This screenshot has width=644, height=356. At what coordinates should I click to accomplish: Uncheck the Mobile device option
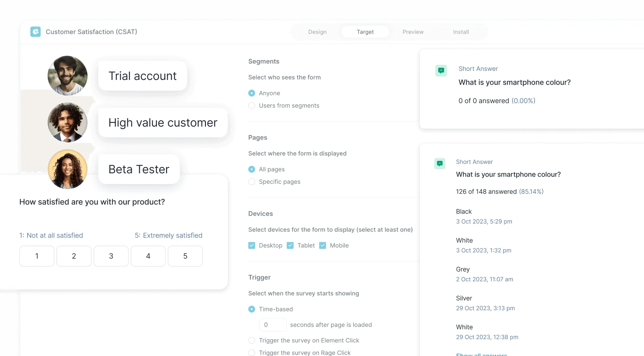tap(323, 245)
